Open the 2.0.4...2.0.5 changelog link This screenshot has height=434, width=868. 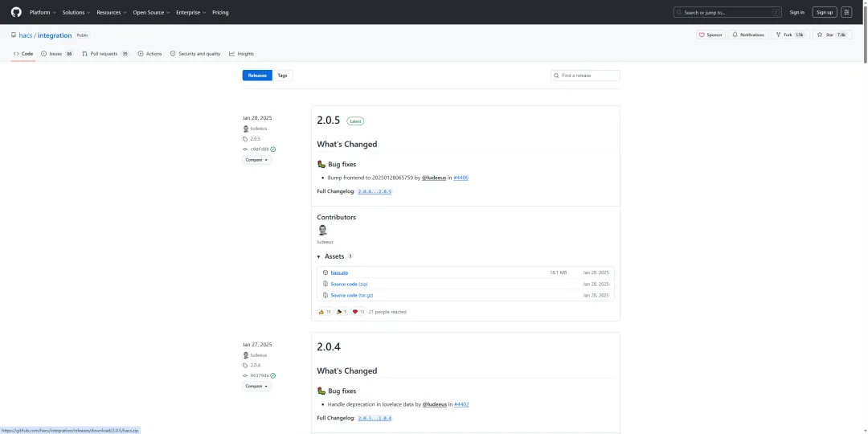point(375,191)
